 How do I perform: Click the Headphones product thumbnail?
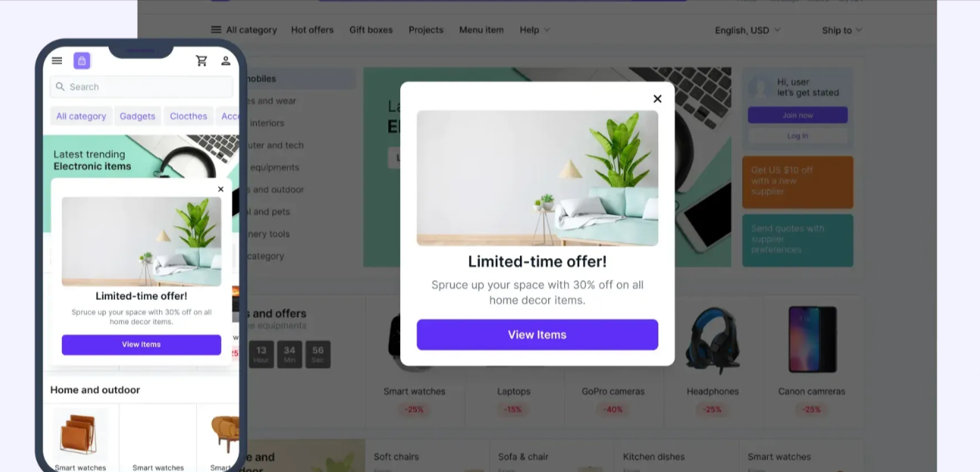712,340
